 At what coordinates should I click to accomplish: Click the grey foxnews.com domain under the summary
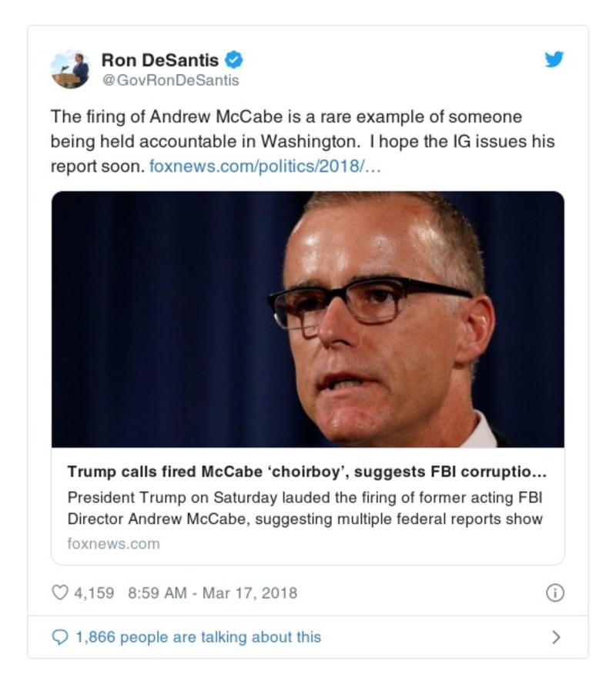[114, 543]
